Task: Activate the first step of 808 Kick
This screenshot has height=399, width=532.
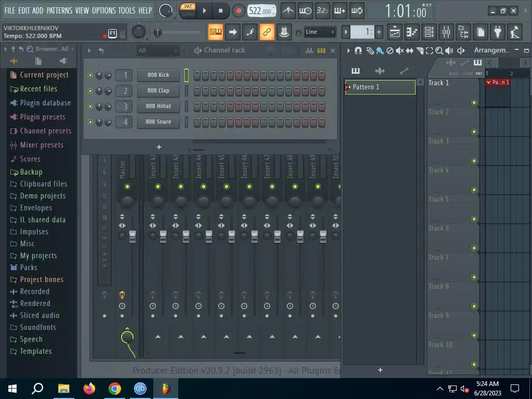Action: click(197, 75)
